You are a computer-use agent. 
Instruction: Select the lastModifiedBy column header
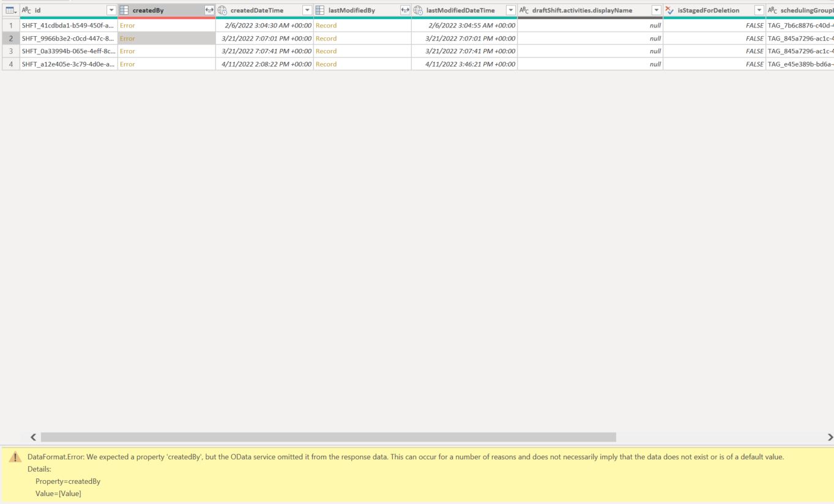362,10
